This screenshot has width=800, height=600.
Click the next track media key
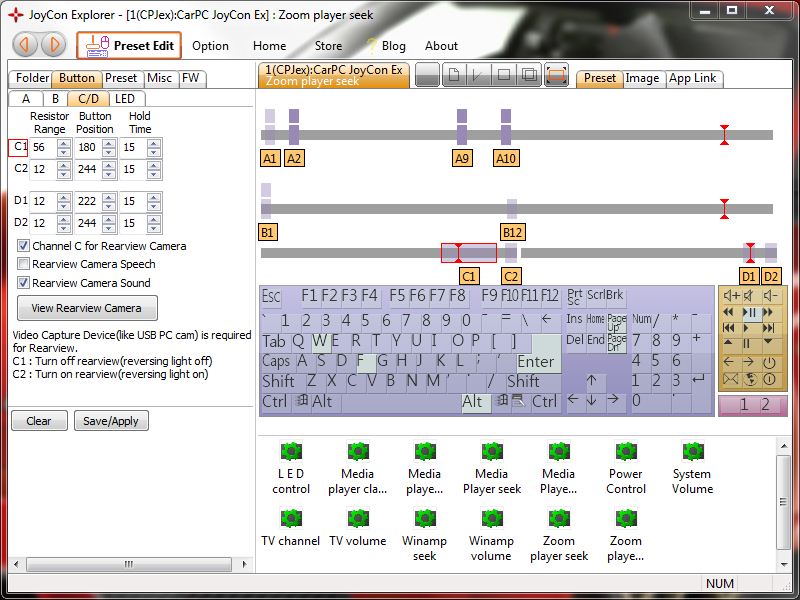[768, 328]
